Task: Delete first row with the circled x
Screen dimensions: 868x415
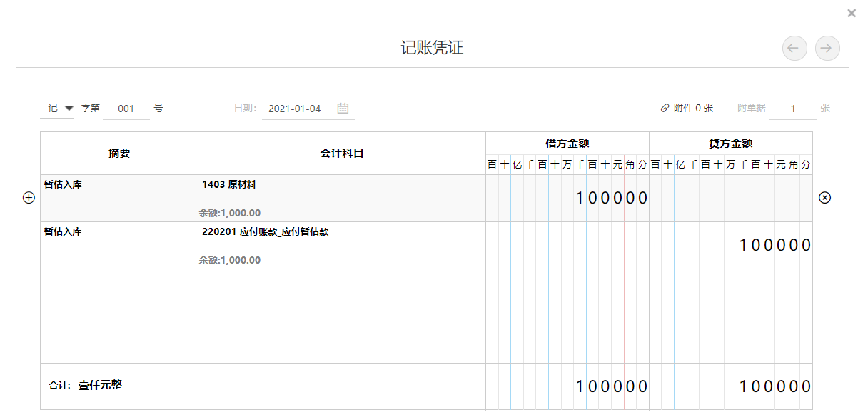Action: pyautogui.click(x=824, y=198)
